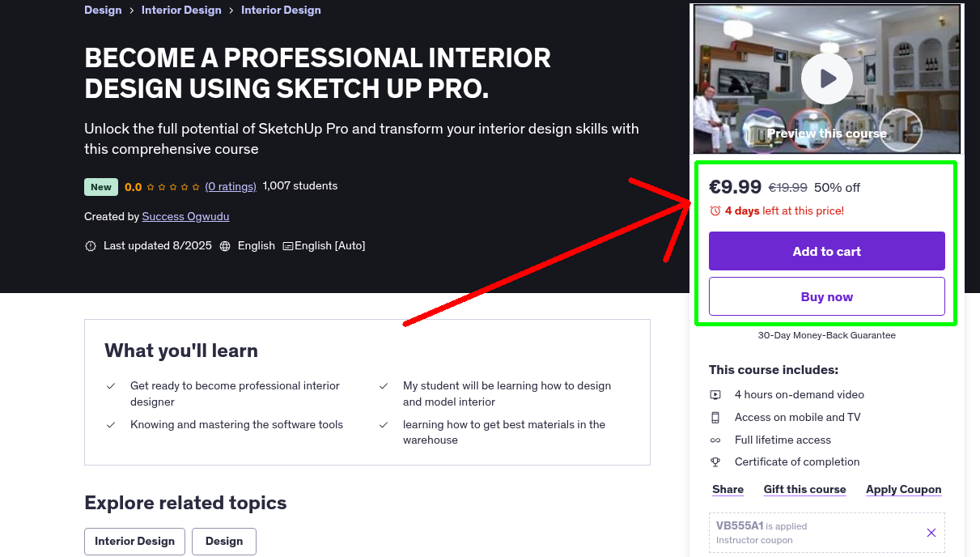Click the globe icon next to English
The image size is (980, 557).
[224, 245]
